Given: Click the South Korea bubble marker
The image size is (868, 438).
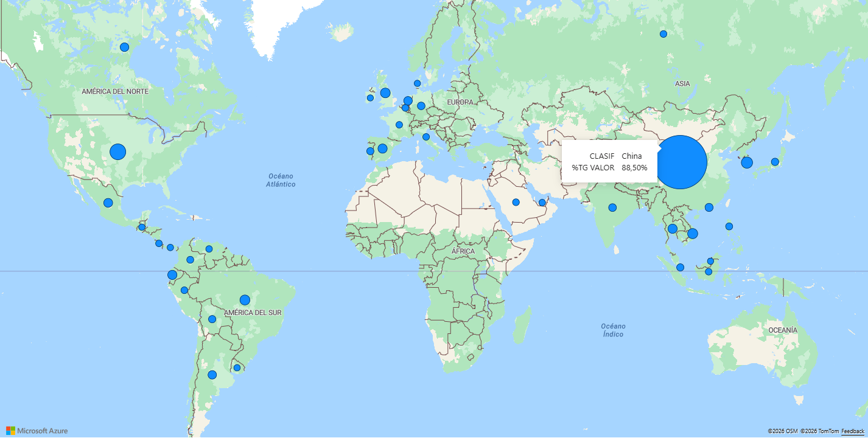Looking at the screenshot, I should point(747,162).
